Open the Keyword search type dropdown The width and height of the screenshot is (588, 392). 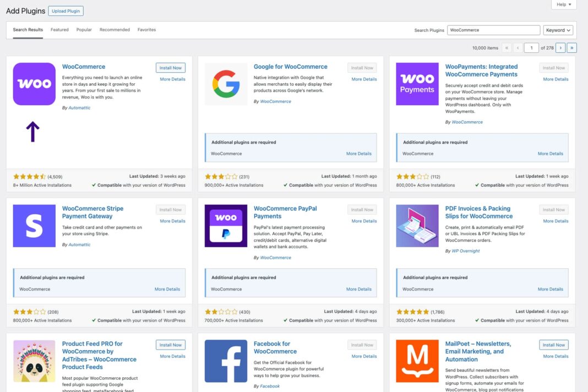(x=558, y=30)
